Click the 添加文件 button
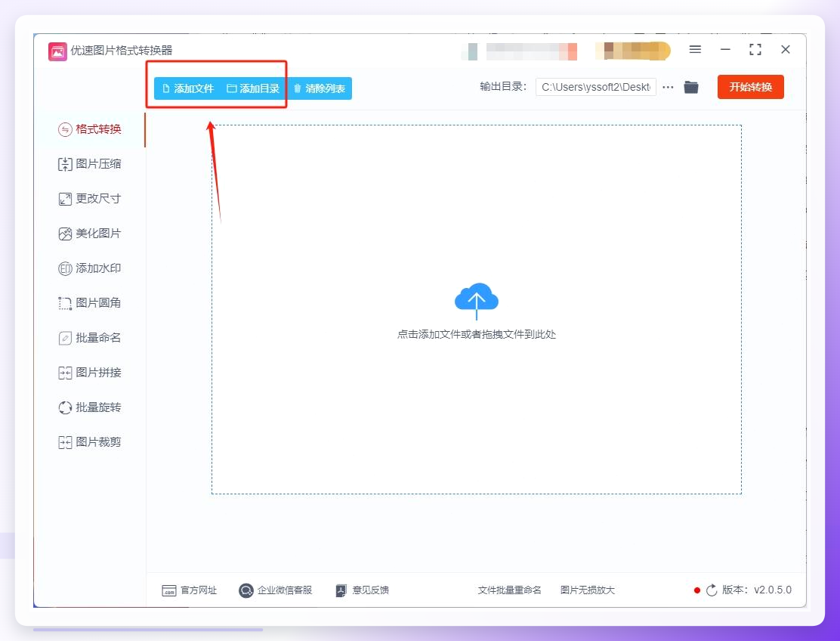 point(187,88)
